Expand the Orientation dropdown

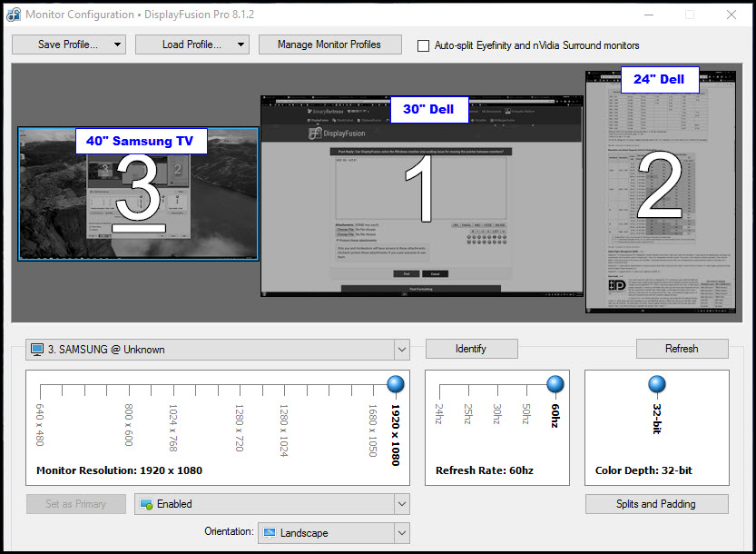(x=402, y=533)
